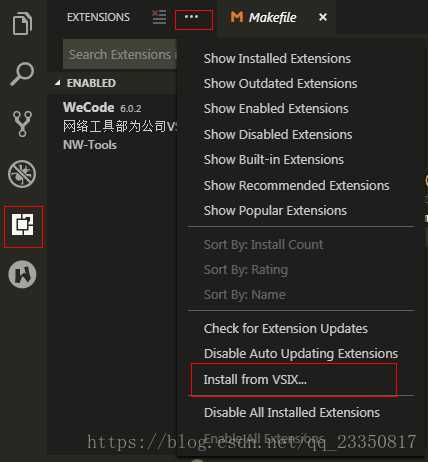
Task: Select Disable All Installed Extensions
Action: [x=292, y=413]
